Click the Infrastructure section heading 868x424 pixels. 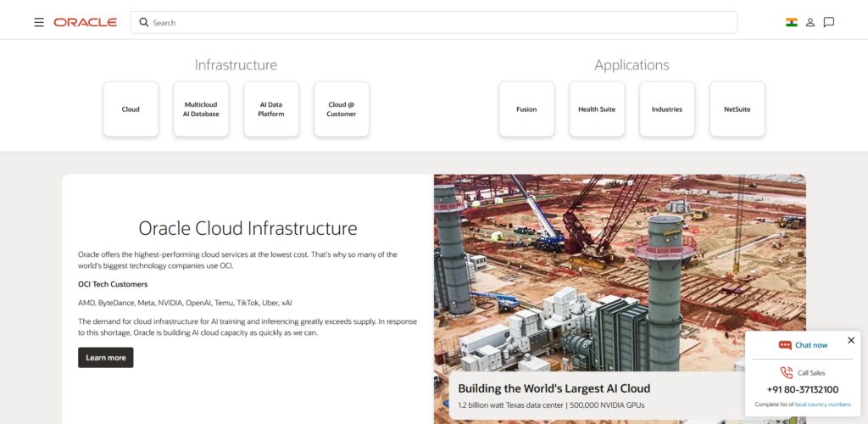[236, 64]
